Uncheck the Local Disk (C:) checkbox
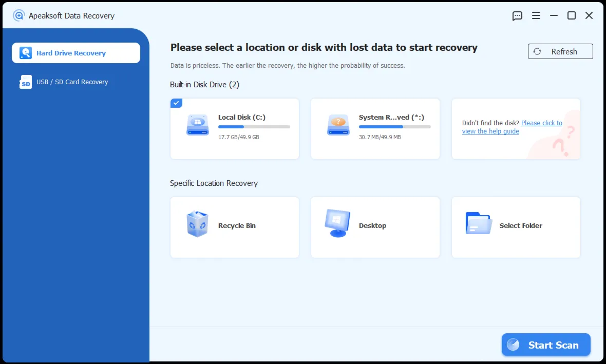The width and height of the screenshot is (606, 364). point(176,103)
